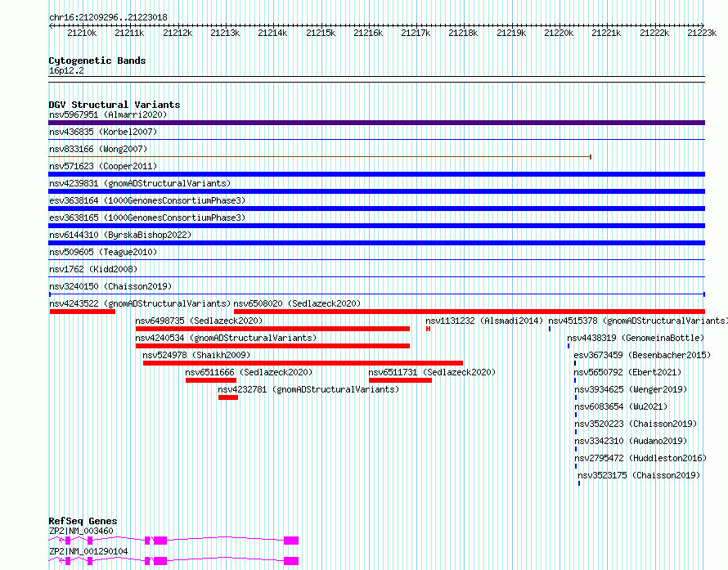728x570 pixels.
Task: Click nsv6511666 (Sedlazeck2020) variant label
Action: tap(249, 372)
